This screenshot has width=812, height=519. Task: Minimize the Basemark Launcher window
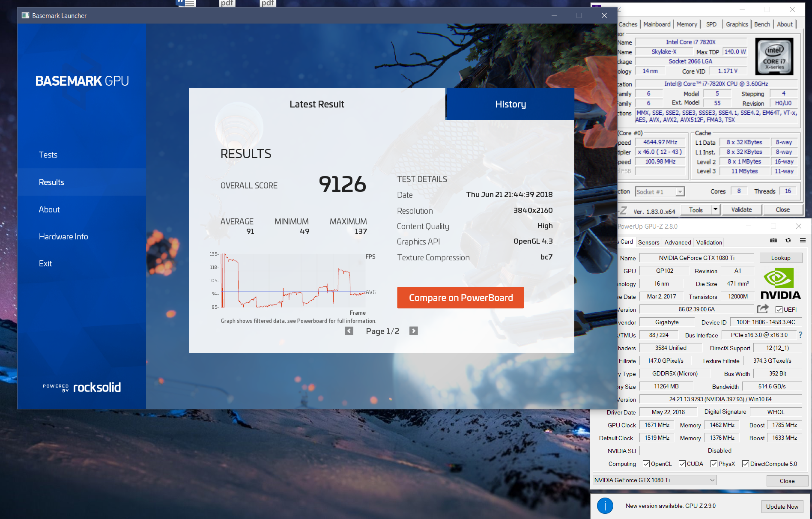554,15
